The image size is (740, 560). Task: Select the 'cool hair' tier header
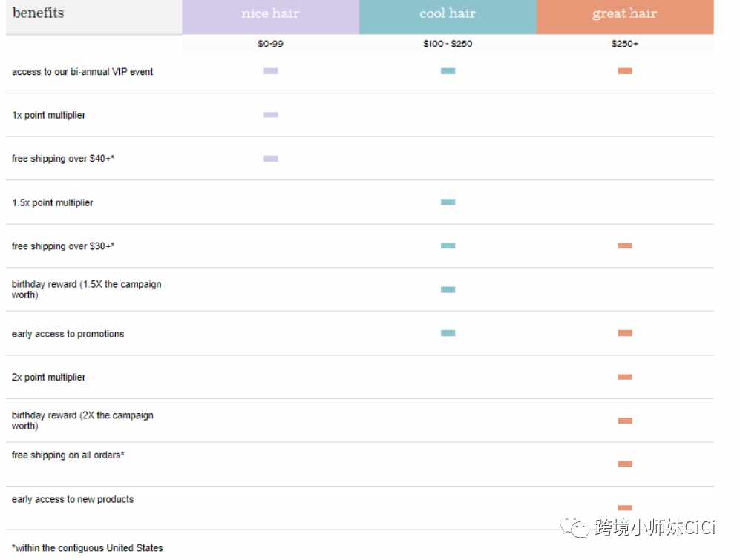pyautogui.click(x=448, y=16)
